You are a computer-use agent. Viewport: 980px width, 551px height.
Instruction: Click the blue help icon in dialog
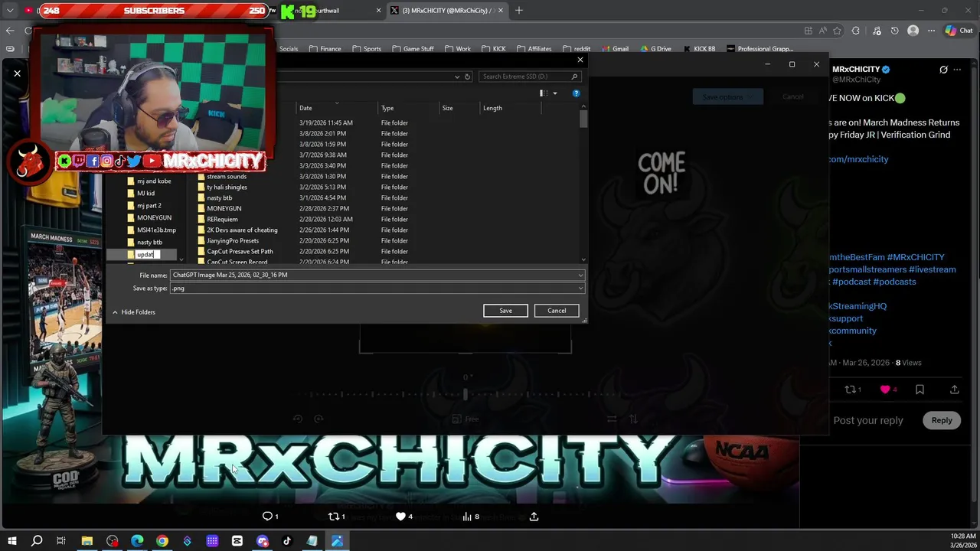pos(576,93)
